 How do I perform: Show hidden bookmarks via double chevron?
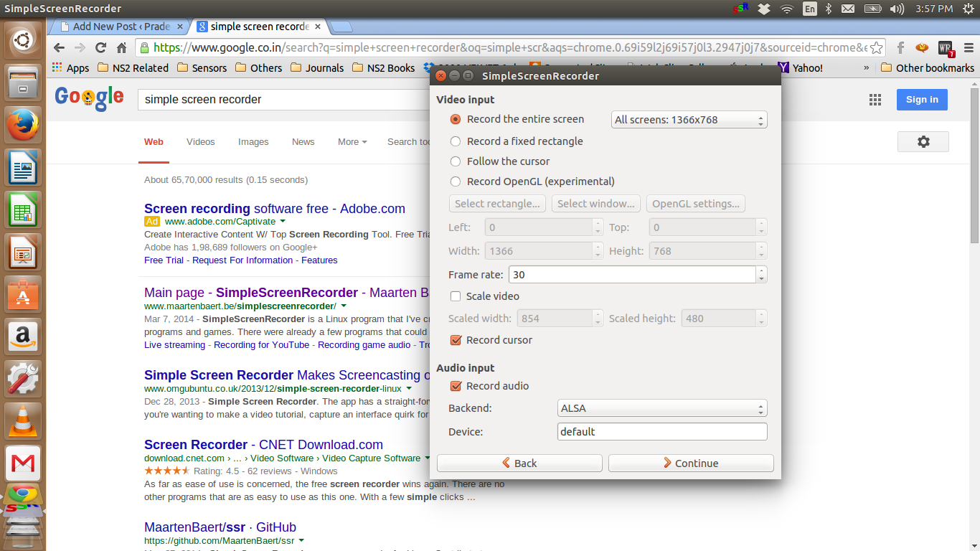(x=867, y=68)
